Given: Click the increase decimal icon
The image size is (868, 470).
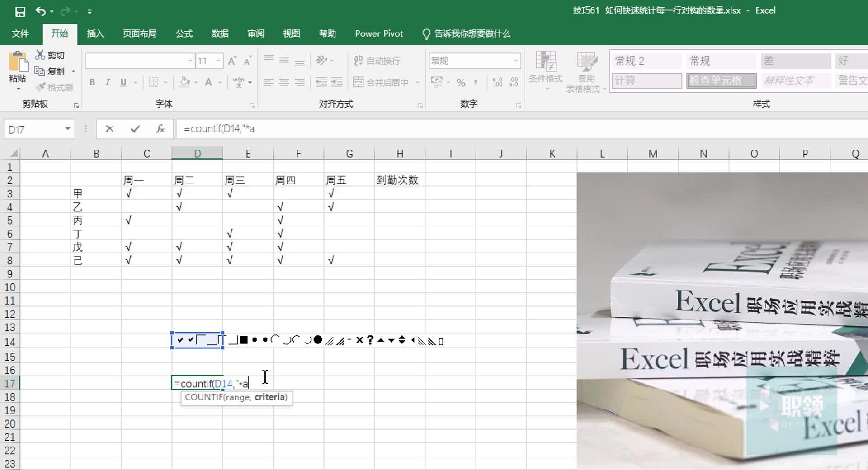Looking at the screenshot, I should coord(497,82).
